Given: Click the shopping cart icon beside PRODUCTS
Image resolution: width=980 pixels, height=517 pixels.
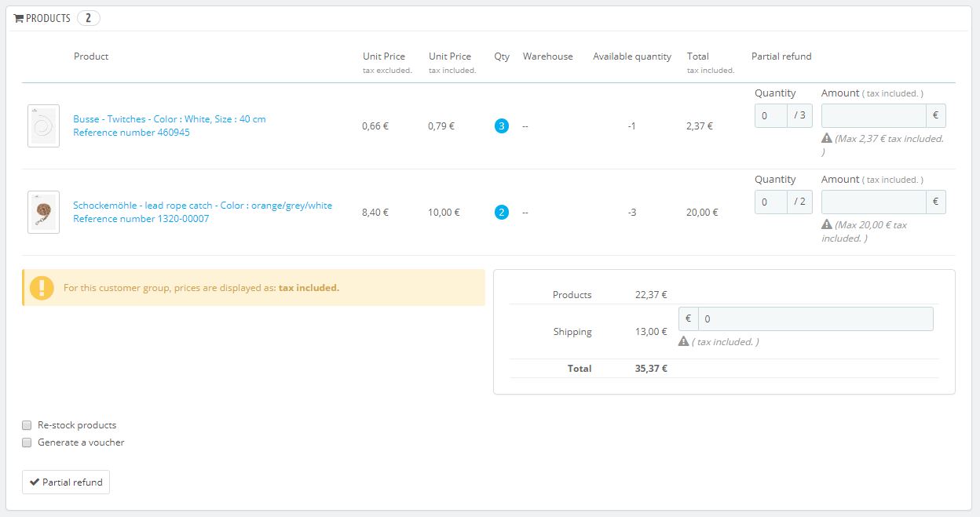Looking at the screenshot, I should [19, 18].
